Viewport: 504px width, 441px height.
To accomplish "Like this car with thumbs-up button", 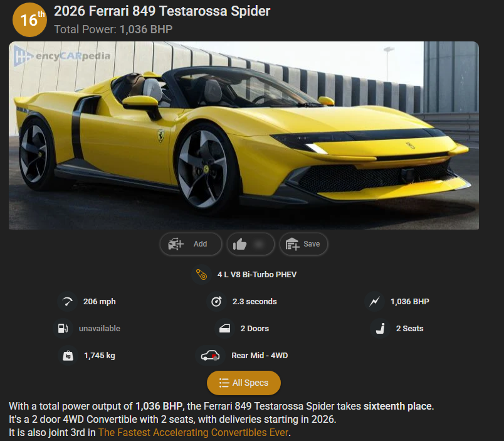I will [x=250, y=244].
